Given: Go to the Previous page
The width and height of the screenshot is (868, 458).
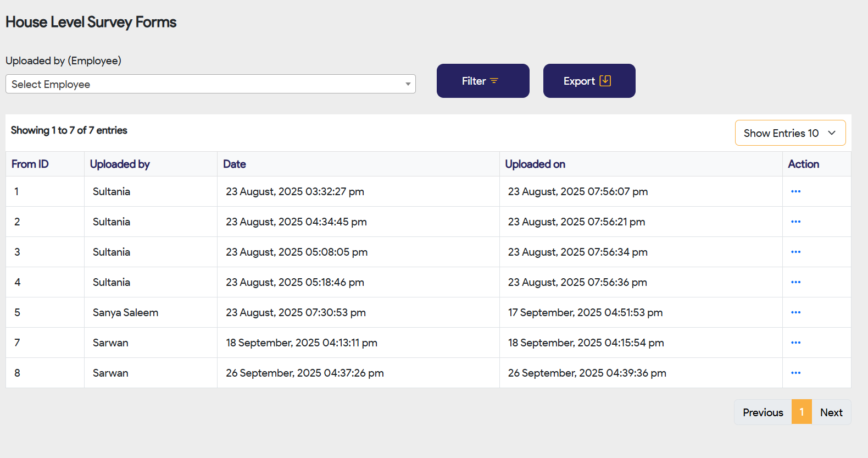Looking at the screenshot, I should pos(763,412).
